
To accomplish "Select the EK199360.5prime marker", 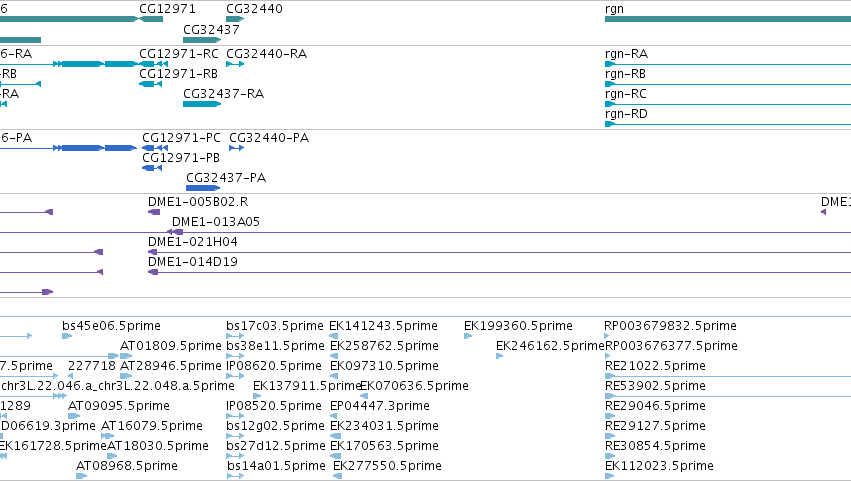I will coord(468,336).
